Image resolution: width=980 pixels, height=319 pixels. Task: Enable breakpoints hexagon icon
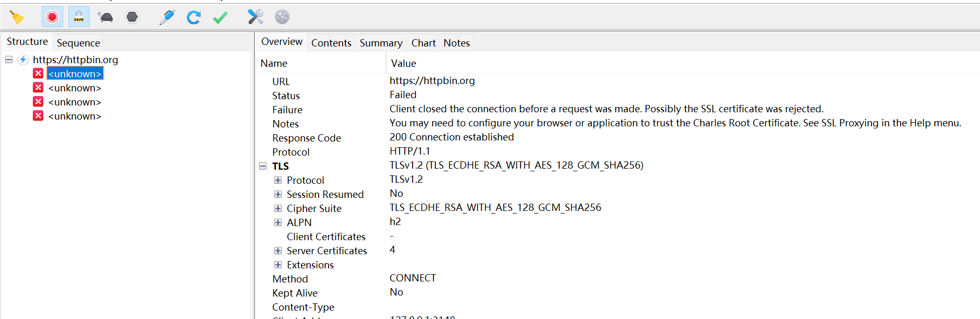pyautogui.click(x=132, y=17)
